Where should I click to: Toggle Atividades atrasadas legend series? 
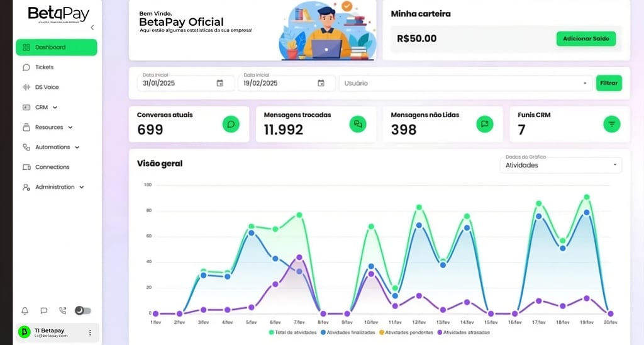click(x=464, y=332)
